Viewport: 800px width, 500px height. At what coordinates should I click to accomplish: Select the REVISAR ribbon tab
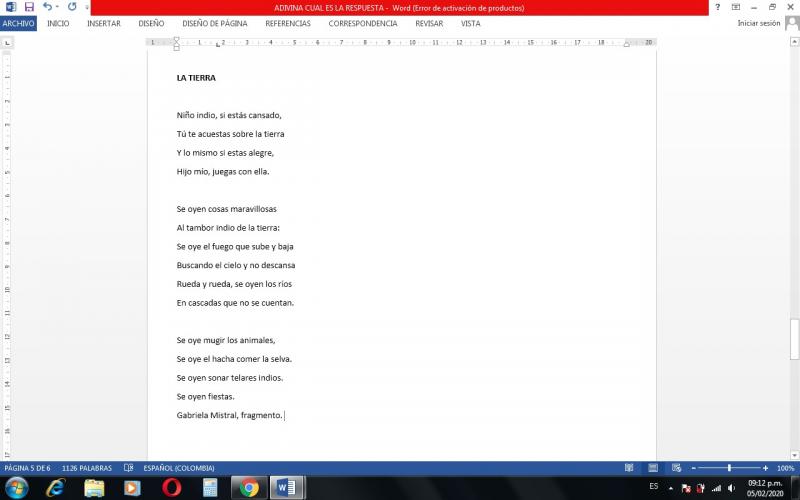(429, 23)
